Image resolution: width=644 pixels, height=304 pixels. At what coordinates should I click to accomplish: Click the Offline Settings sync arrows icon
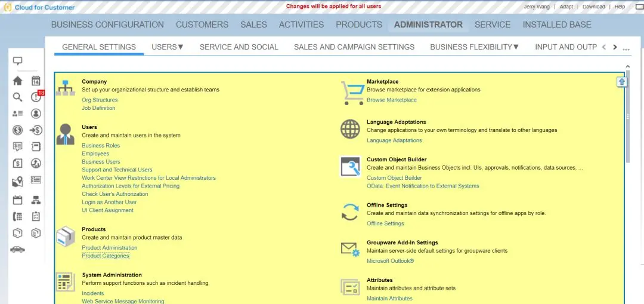coord(351,212)
